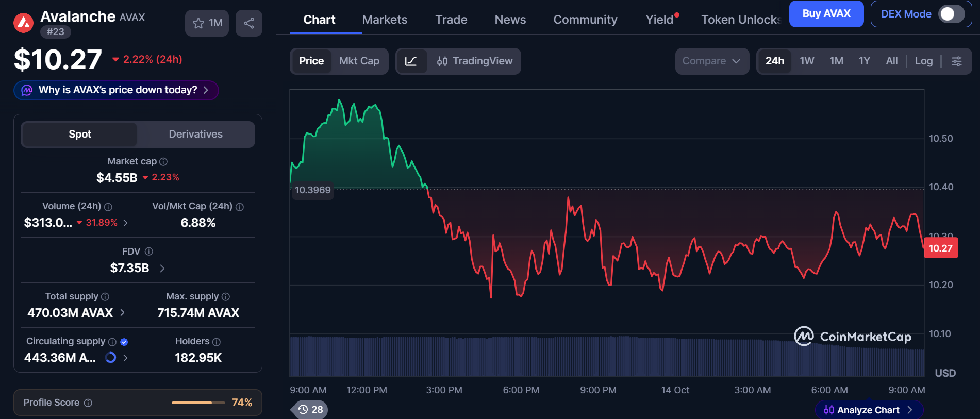Open the Community tab

585,20
